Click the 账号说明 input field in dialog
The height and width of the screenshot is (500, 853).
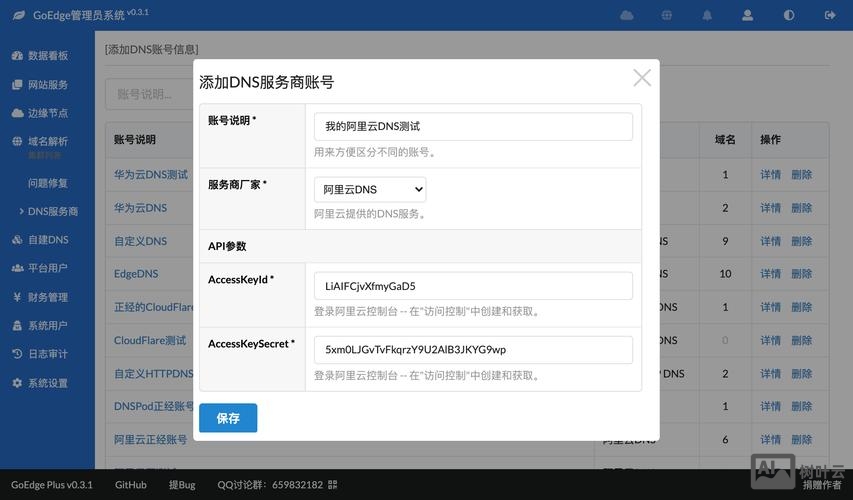point(473,126)
